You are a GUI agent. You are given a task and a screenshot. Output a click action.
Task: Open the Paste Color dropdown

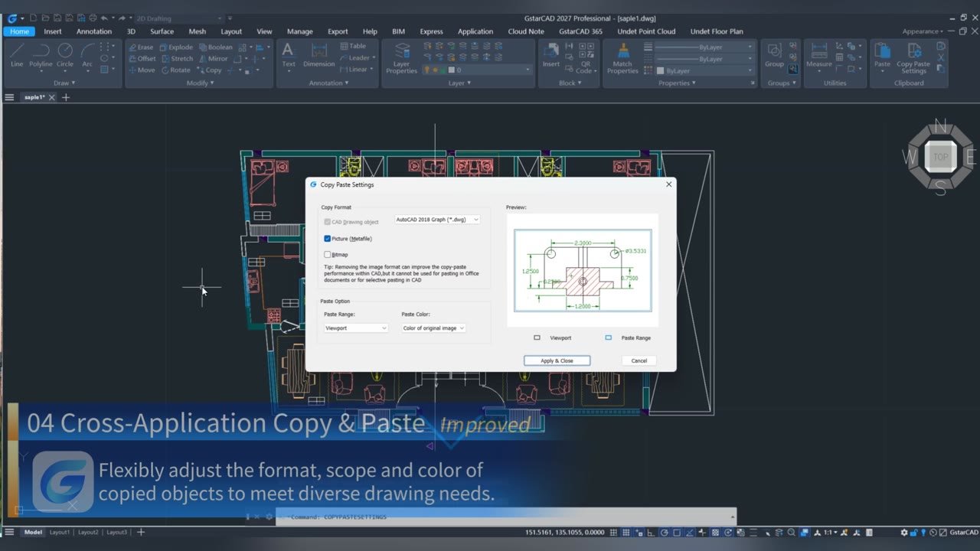click(x=434, y=328)
